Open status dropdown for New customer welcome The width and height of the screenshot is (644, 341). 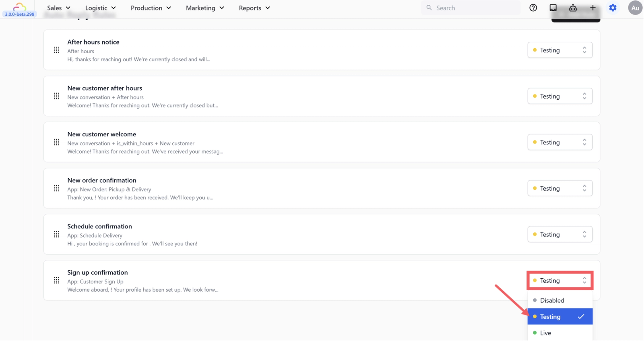[560, 142]
